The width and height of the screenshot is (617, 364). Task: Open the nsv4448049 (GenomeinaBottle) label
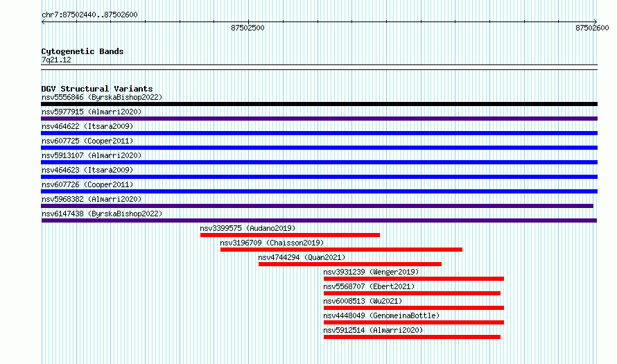click(381, 315)
